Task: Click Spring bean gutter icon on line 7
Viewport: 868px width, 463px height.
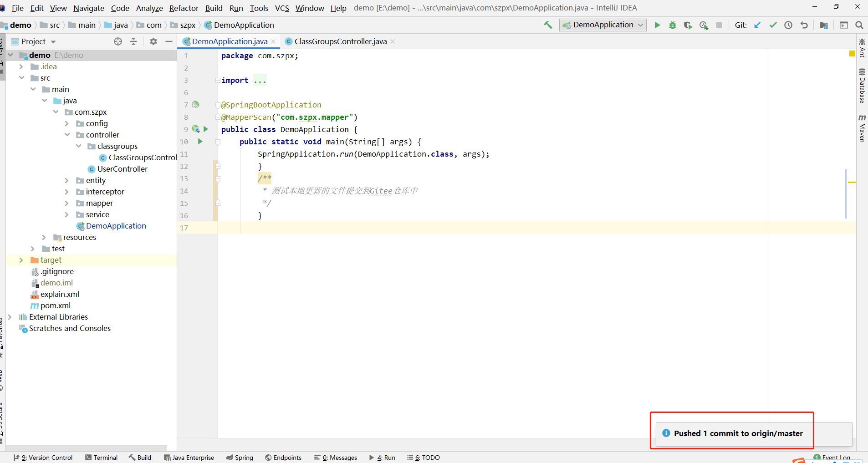Action: [x=195, y=105]
